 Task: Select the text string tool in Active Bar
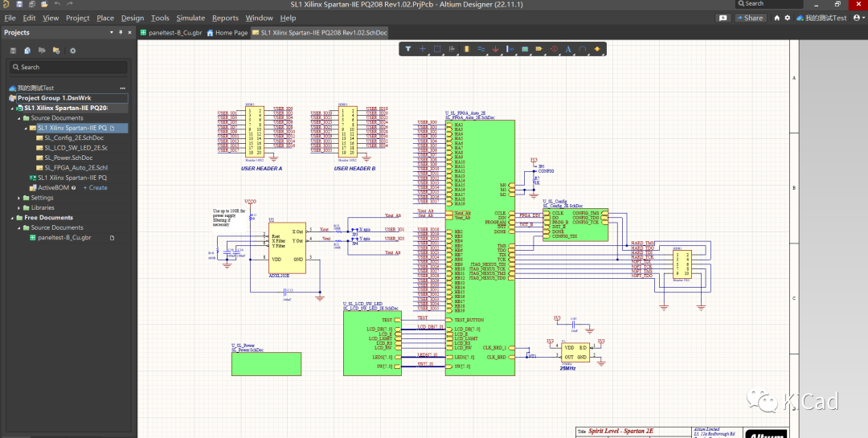click(x=568, y=49)
